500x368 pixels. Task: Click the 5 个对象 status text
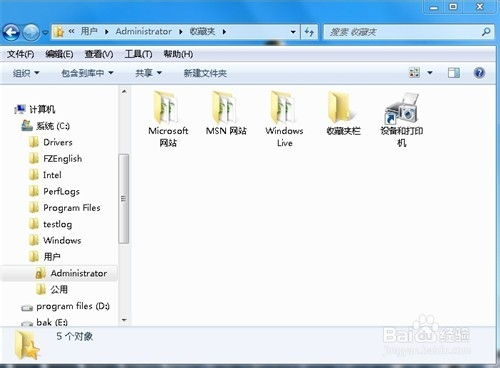point(74,336)
